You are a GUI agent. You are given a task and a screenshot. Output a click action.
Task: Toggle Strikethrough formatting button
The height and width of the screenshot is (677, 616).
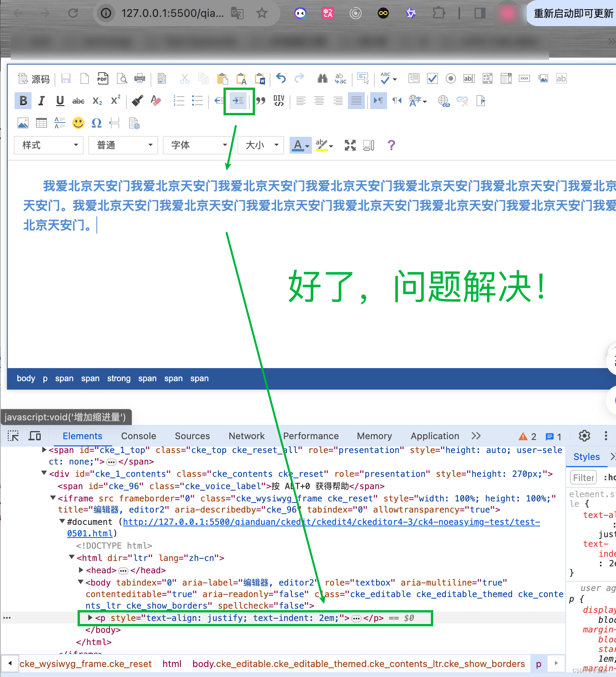click(78, 101)
